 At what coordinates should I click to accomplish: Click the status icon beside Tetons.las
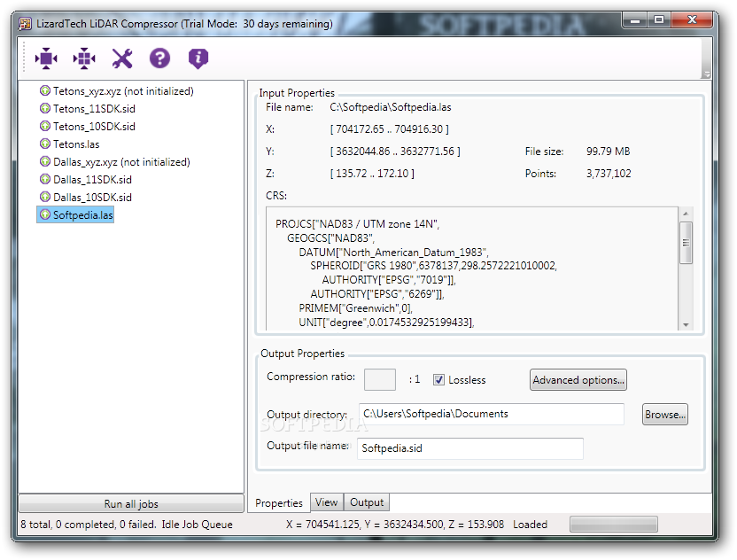tap(45, 144)
